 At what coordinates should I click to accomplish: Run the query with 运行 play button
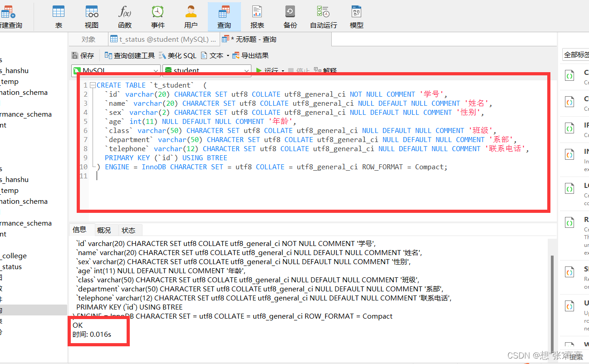tap(267, 71)
